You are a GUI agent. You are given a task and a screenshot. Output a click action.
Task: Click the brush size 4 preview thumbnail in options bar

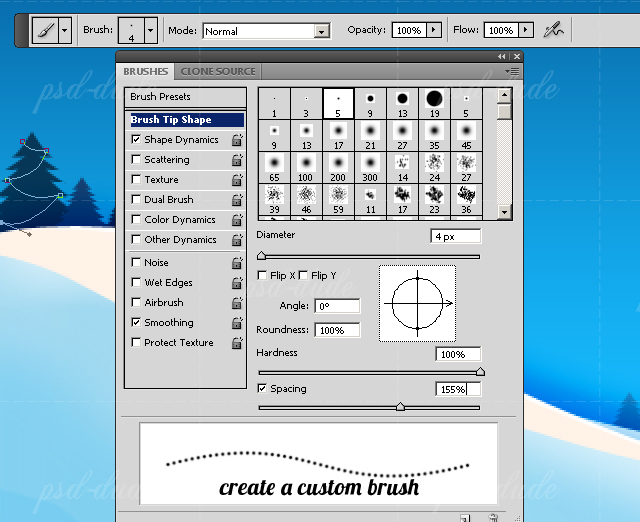pyautogui.click(x=131, y=30)
